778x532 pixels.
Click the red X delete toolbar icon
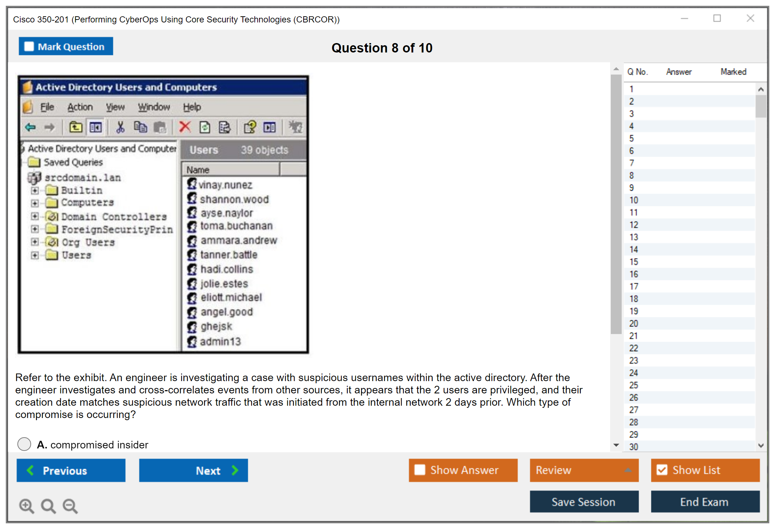[x=185, y=127]
